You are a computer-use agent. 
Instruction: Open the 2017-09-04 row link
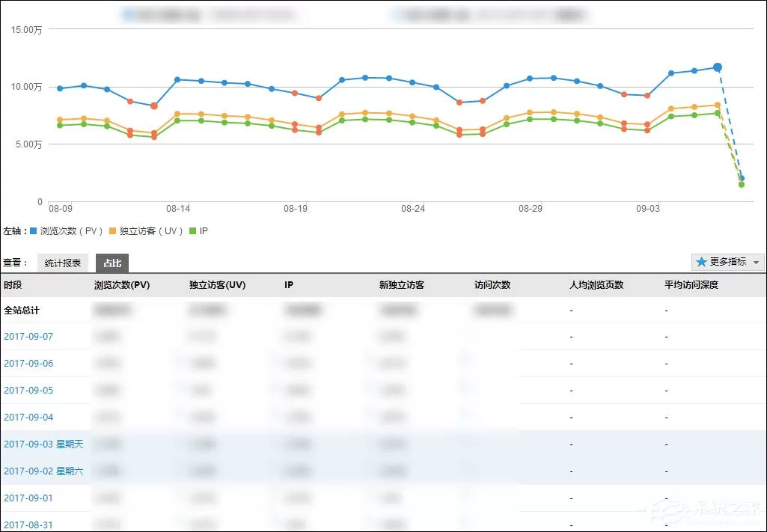(x=28, y=417)
